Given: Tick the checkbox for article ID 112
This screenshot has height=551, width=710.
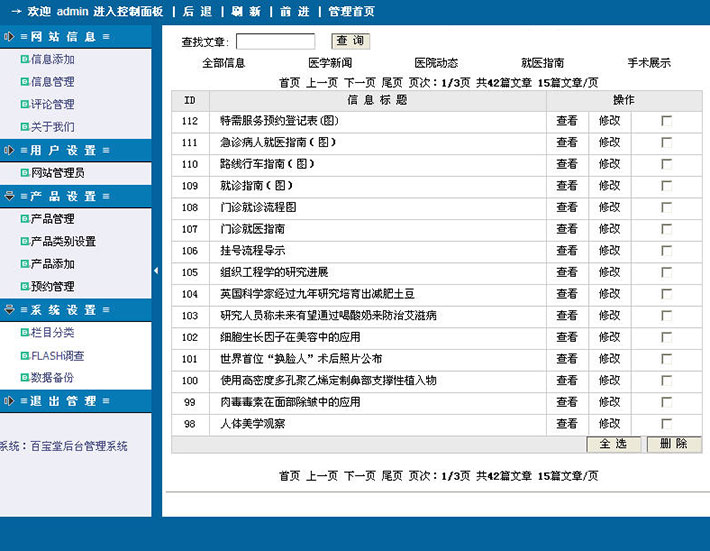Looking at the screenshot, I should 666,121.
